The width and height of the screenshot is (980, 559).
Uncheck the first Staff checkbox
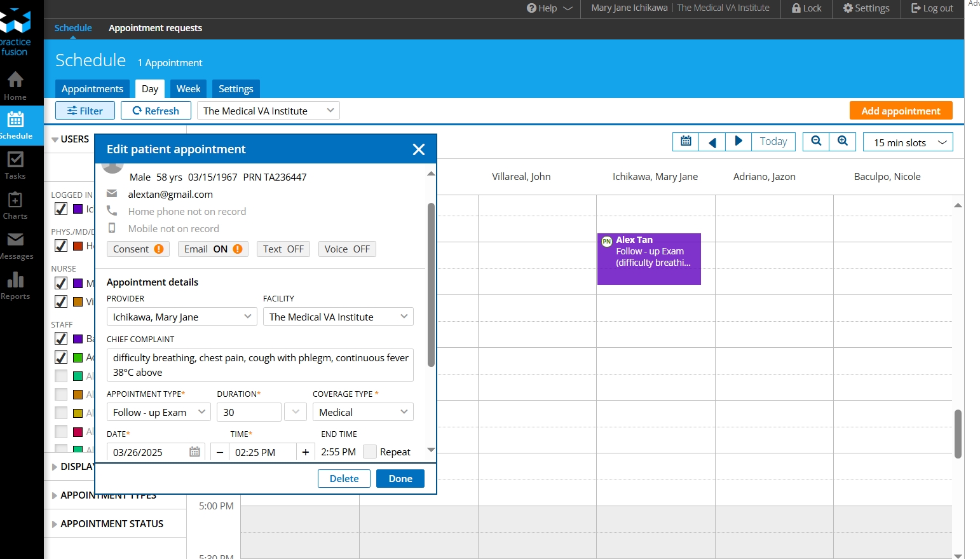coord(61,338)
